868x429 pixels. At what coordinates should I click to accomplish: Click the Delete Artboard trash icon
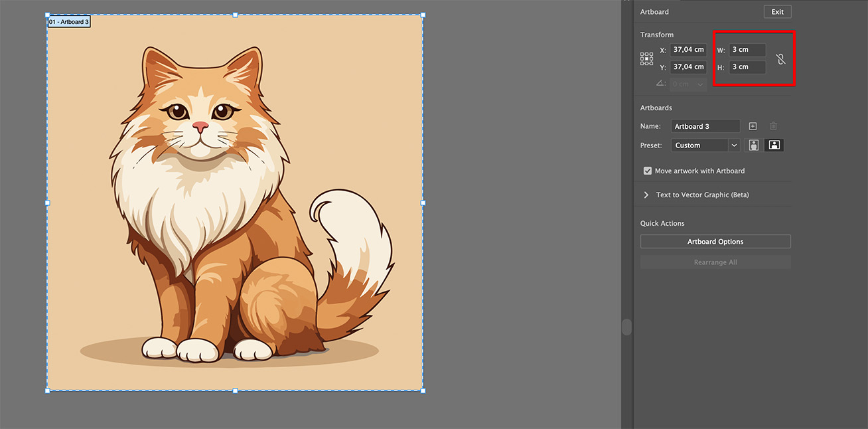[x=773, y=126]
